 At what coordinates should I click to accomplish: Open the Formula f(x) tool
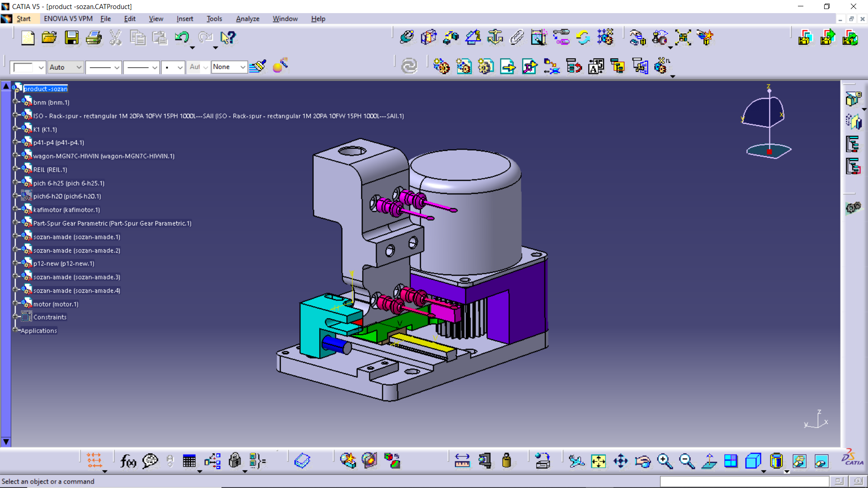point(128,461)
